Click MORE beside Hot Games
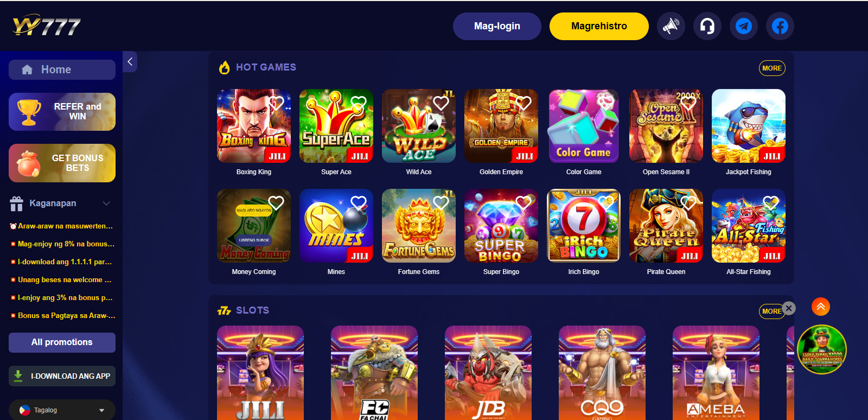This screenshot has width=868, height=420. point(772,68)
